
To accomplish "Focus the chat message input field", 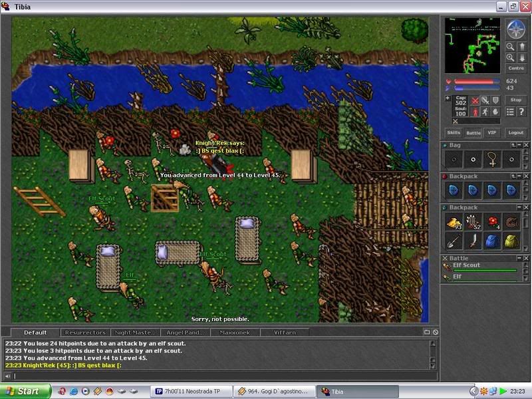I will click(225, 376).
